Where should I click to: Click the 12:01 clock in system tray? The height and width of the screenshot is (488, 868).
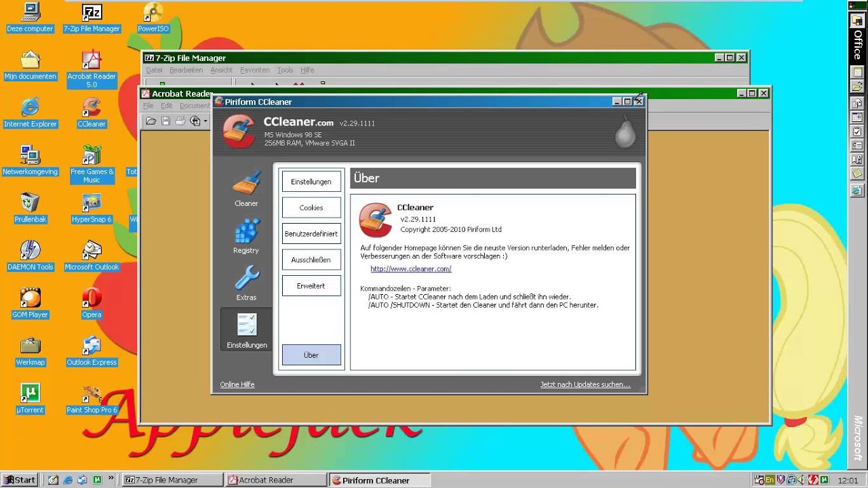(x=847, y=480)
